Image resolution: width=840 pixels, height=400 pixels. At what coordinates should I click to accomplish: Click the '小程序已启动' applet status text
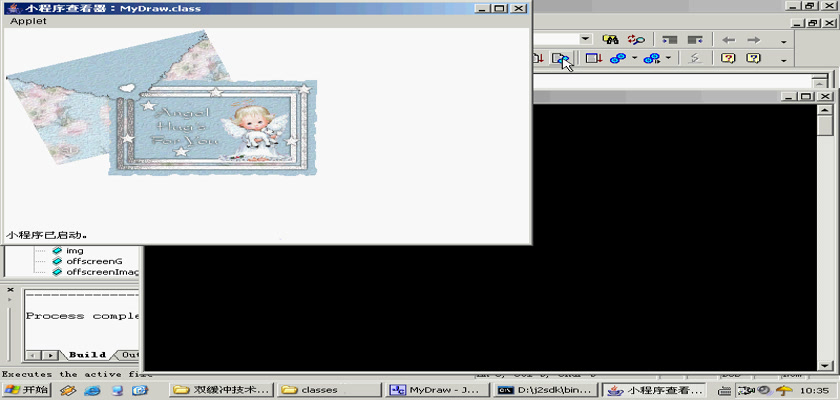[46, 235]
